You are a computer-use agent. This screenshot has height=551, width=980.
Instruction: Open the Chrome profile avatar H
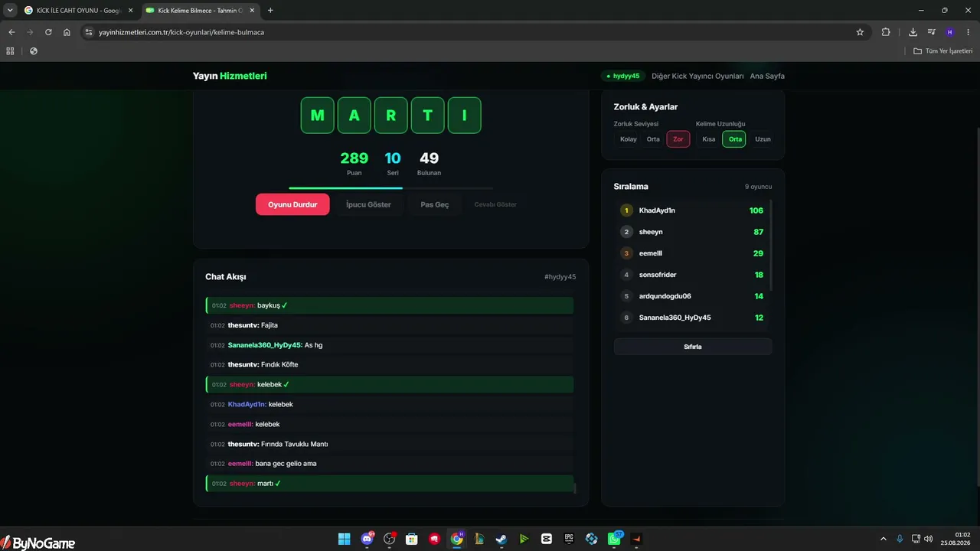949,32
